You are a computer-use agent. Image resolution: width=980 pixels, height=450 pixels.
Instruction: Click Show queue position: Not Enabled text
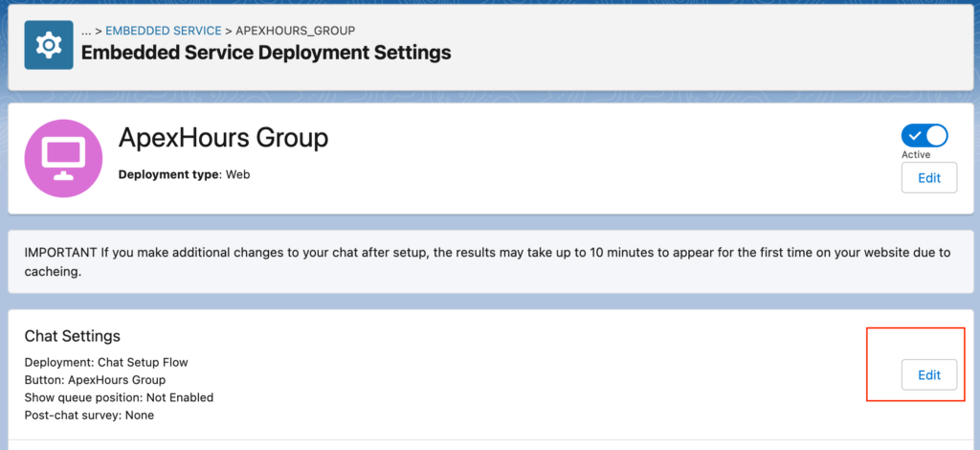tap(119, 397)
